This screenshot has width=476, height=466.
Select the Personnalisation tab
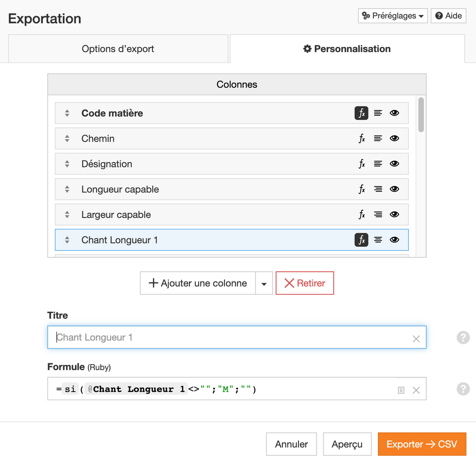(347, 49)
